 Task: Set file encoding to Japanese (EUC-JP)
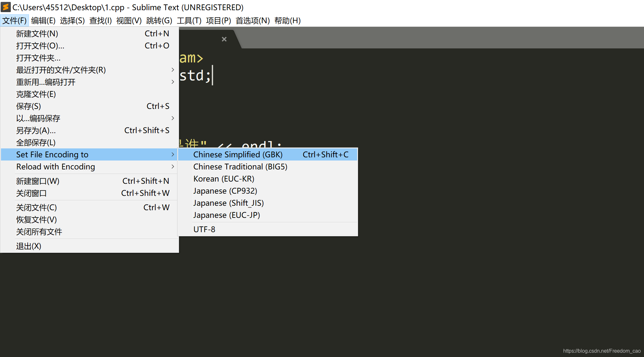pyautogui.click(x=226, y=215)
